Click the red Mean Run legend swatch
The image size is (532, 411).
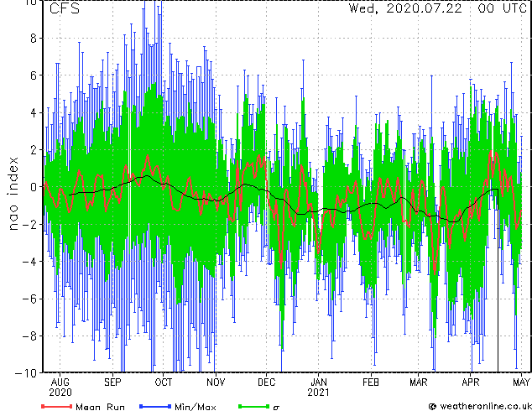(x=56, y=406)
